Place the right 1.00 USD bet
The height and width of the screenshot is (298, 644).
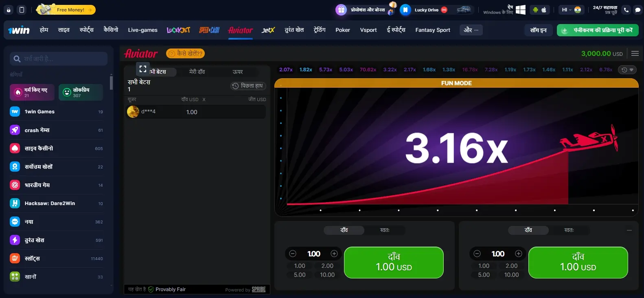pyautogui.click(x=578, y=263)
